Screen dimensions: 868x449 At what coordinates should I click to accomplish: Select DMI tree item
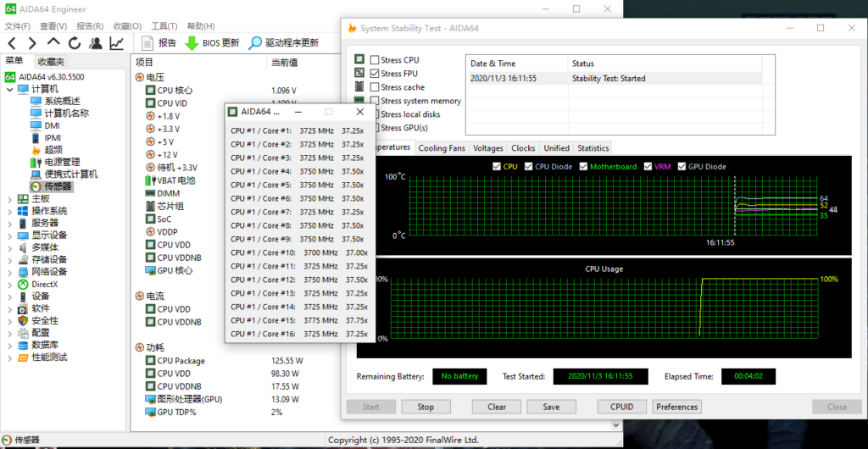(46, 125)
